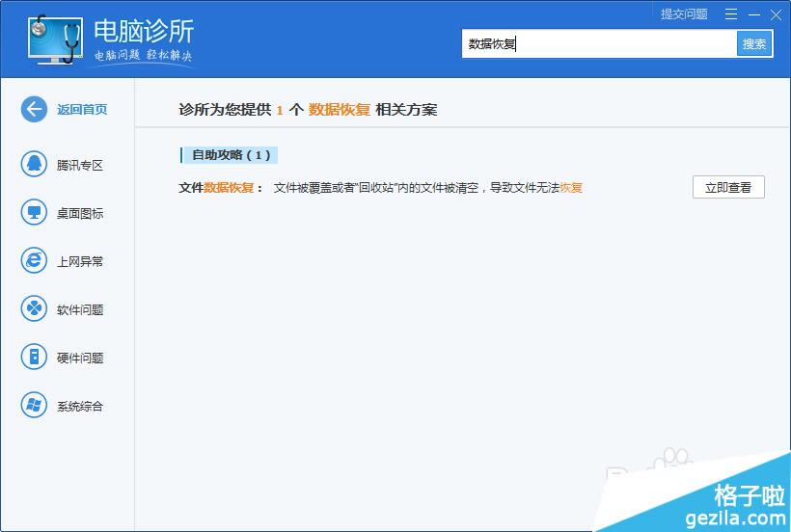Click the clover icon for 软件问题

pyautogui.click(x=34, y=309)
